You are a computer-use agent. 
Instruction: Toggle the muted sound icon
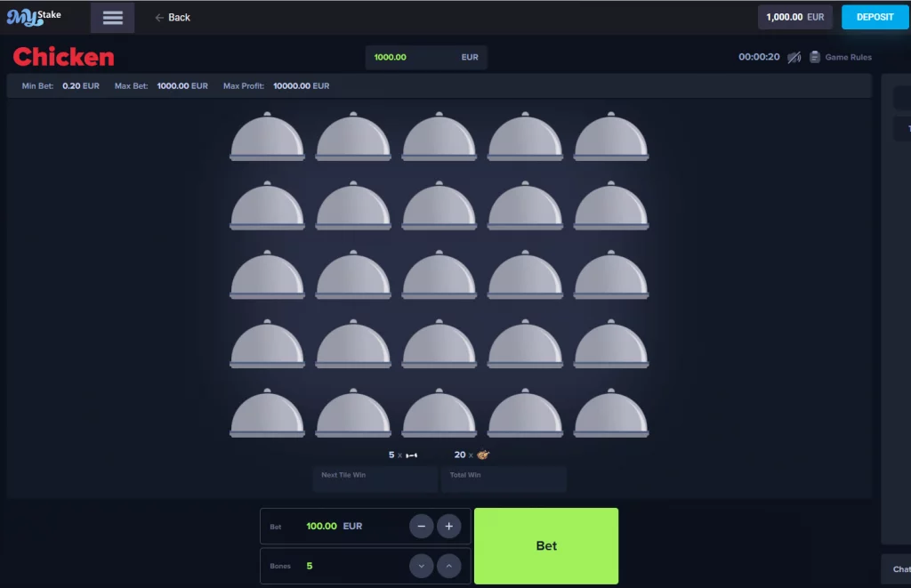pyautogui.click(x=794, y=57)
